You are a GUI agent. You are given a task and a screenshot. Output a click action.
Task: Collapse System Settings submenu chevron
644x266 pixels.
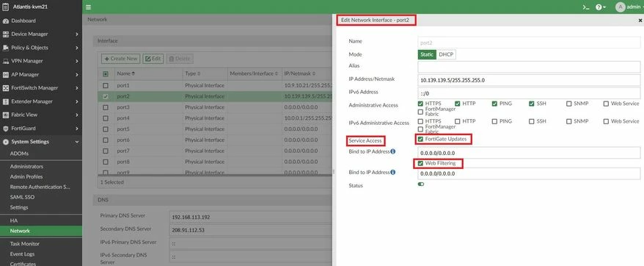77,142
